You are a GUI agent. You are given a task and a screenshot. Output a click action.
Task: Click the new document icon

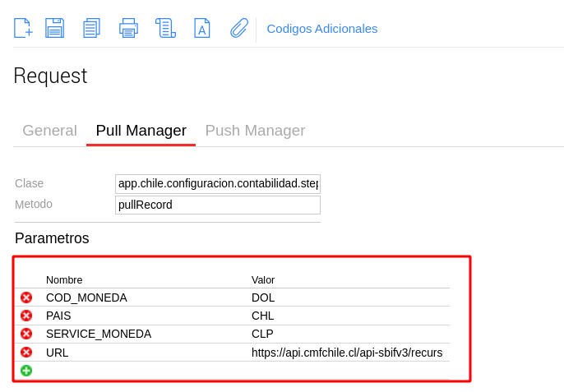pyautogui.click(x=23, y=28)
